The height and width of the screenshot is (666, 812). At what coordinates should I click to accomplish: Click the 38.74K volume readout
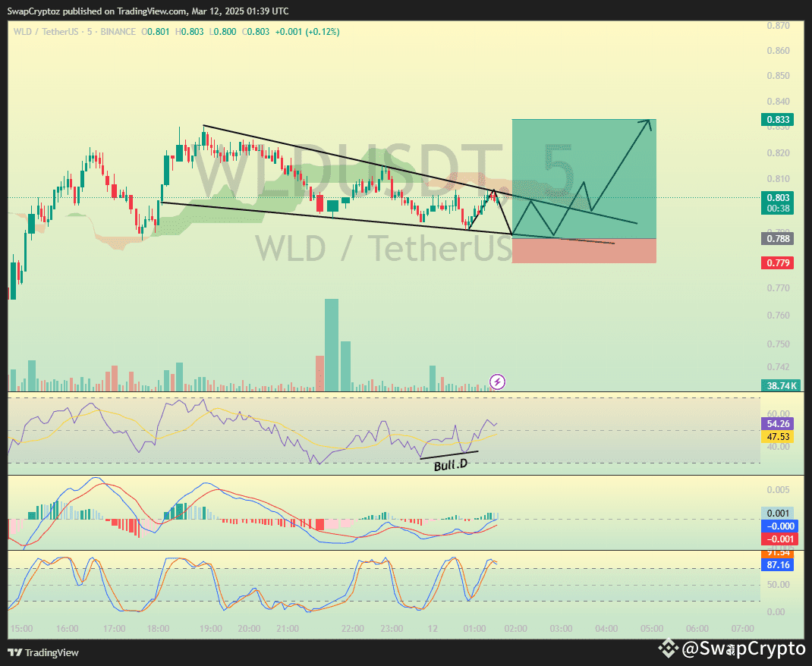[780, 385]
